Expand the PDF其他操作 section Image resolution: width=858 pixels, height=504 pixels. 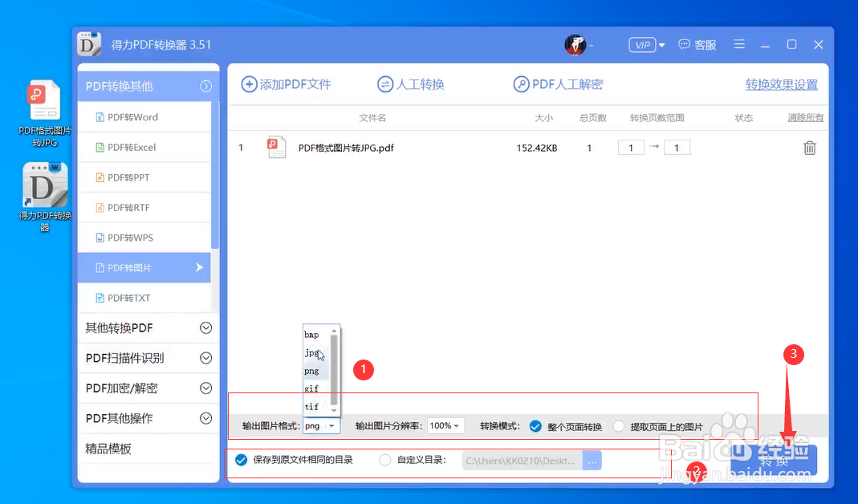tap(205, 418)
